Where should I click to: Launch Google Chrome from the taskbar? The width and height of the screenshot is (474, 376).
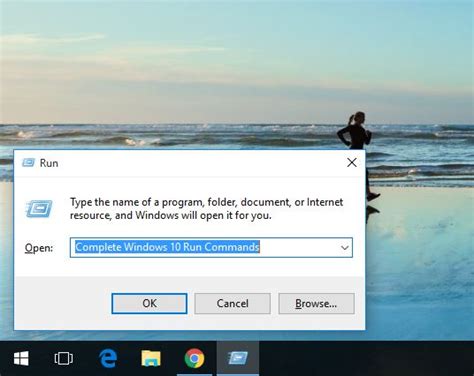(194, 359)
